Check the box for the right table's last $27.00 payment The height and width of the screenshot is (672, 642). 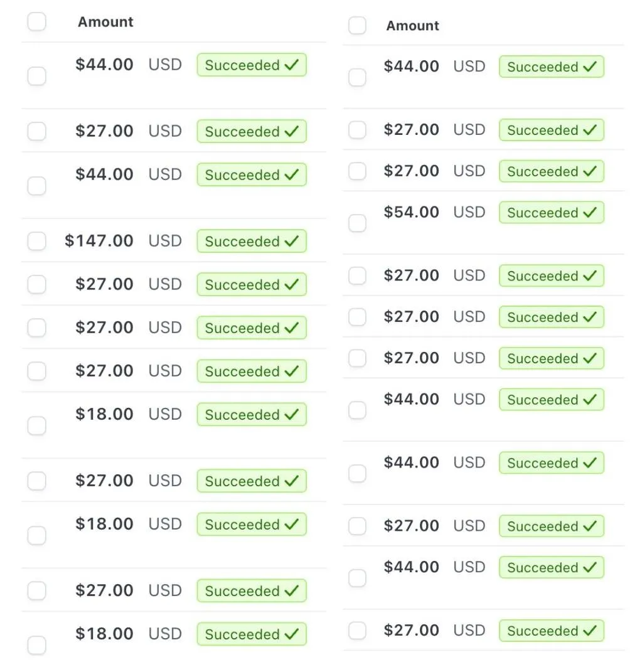tap(357, 631)
